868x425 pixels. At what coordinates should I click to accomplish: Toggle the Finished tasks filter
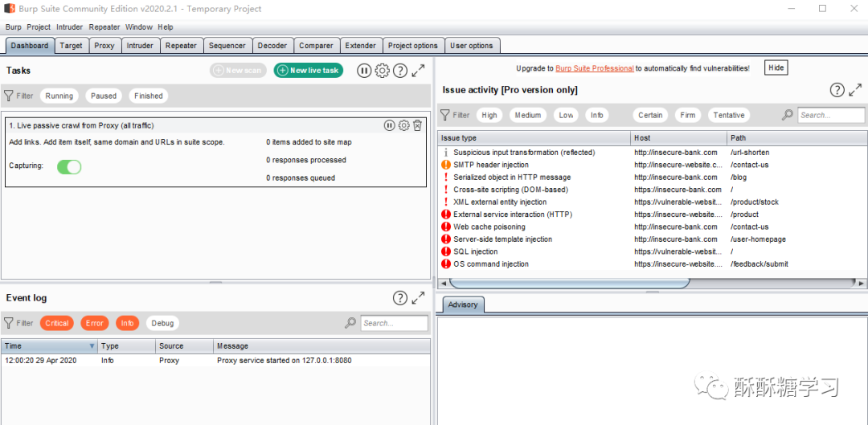tap(149, 96)
